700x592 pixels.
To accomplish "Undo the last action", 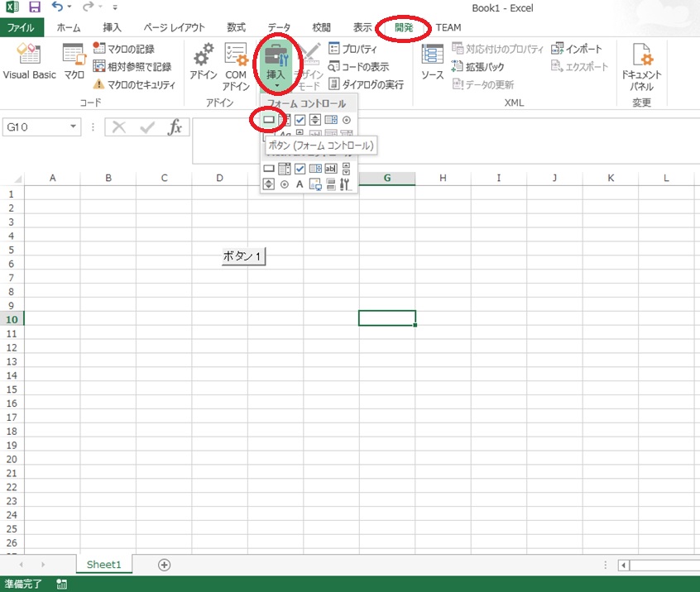I will 57,7.
